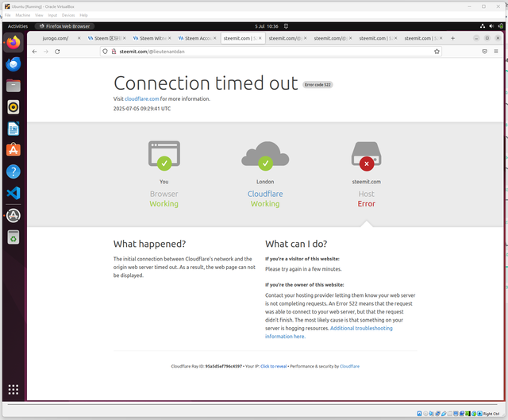Close the jurogo.com/ tab
508x420 pixels.
click(79, 38)
